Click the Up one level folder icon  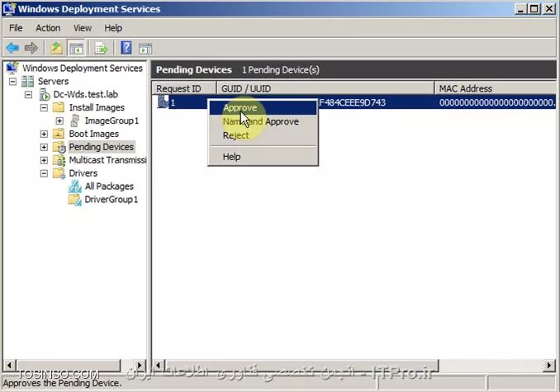[56, 48]
